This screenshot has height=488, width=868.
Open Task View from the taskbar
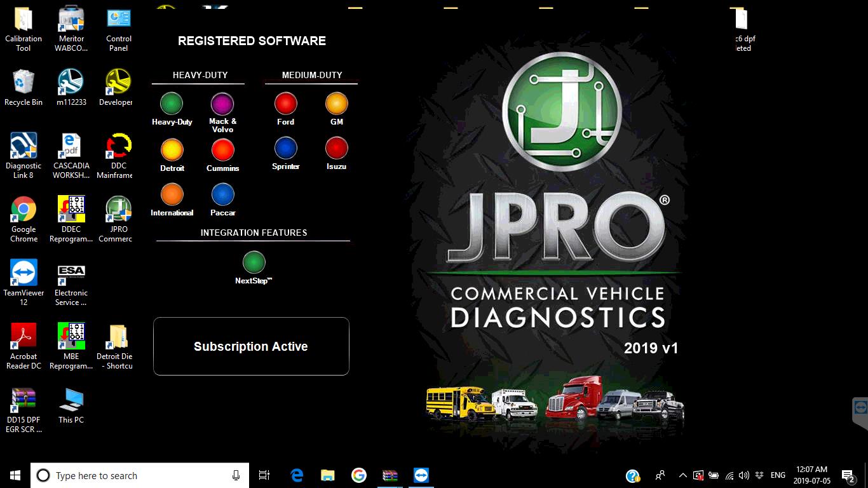(264, 475)
